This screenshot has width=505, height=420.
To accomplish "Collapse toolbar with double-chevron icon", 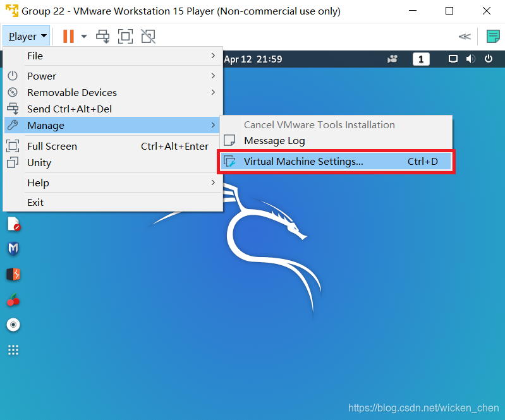I will click(x=465, y=37).
